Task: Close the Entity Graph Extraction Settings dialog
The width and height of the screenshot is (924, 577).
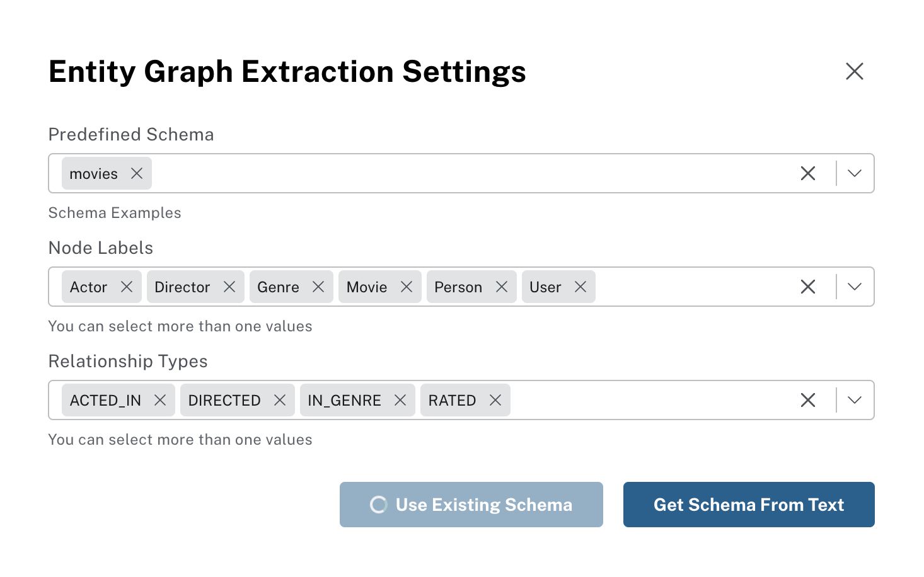Action: [854, 71]
